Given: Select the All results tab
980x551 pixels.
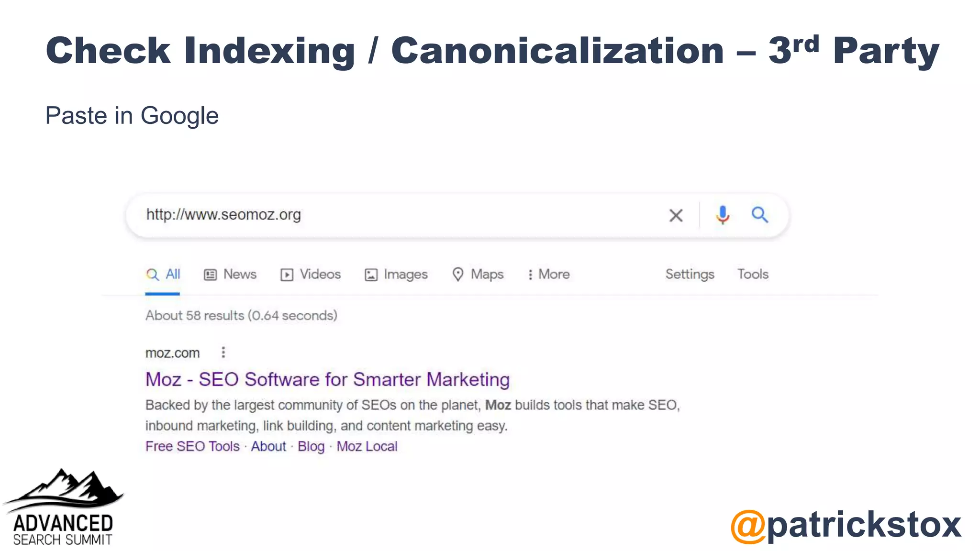Looking at the screenshot, I should point(163,275).
